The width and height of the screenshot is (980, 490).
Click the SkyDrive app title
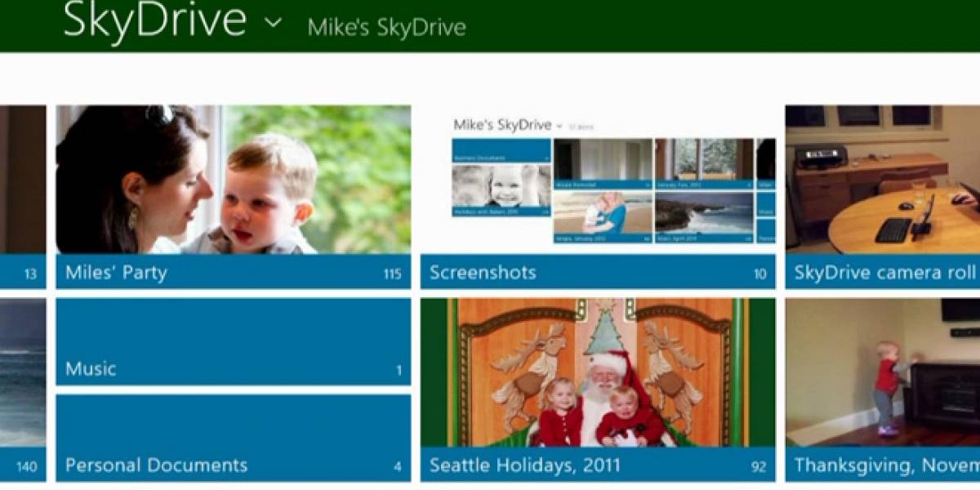tap(155, 20)
